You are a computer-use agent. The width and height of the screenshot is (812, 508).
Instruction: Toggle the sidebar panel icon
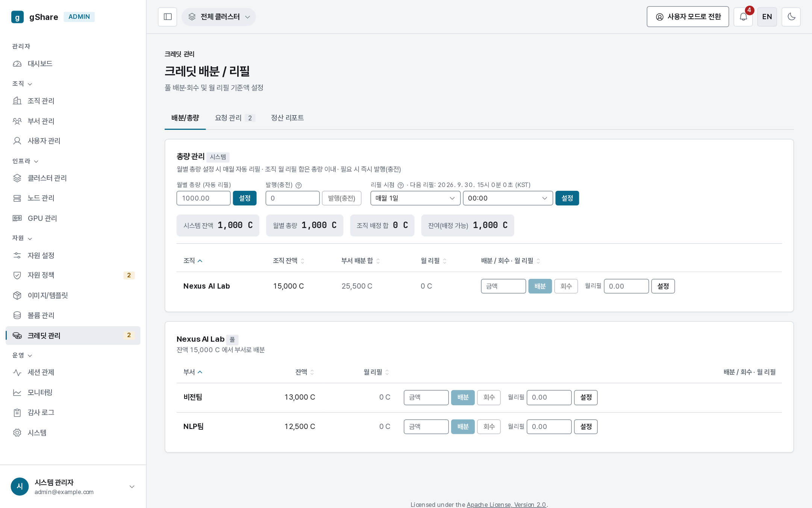pos(167,17)
